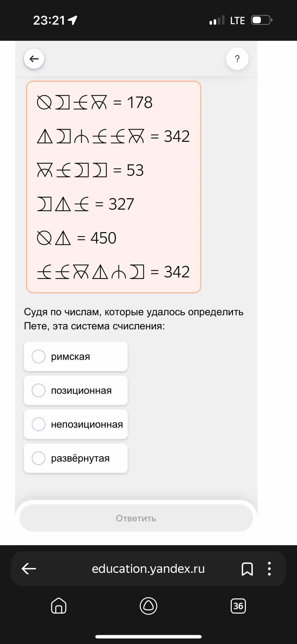Open the three-dot browser menu

pos(269,569)
